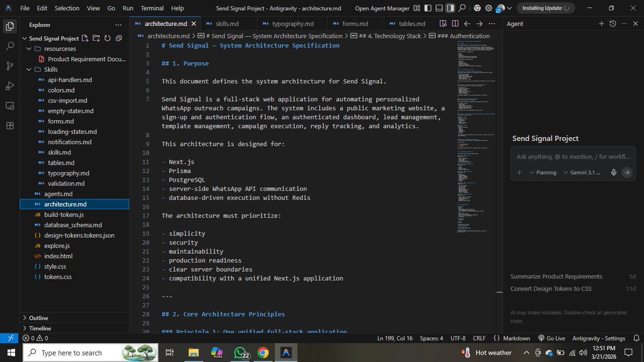Open database_schema.md in Explorer
The width and height of the screenshot is (644, 362).
[73, 225]
